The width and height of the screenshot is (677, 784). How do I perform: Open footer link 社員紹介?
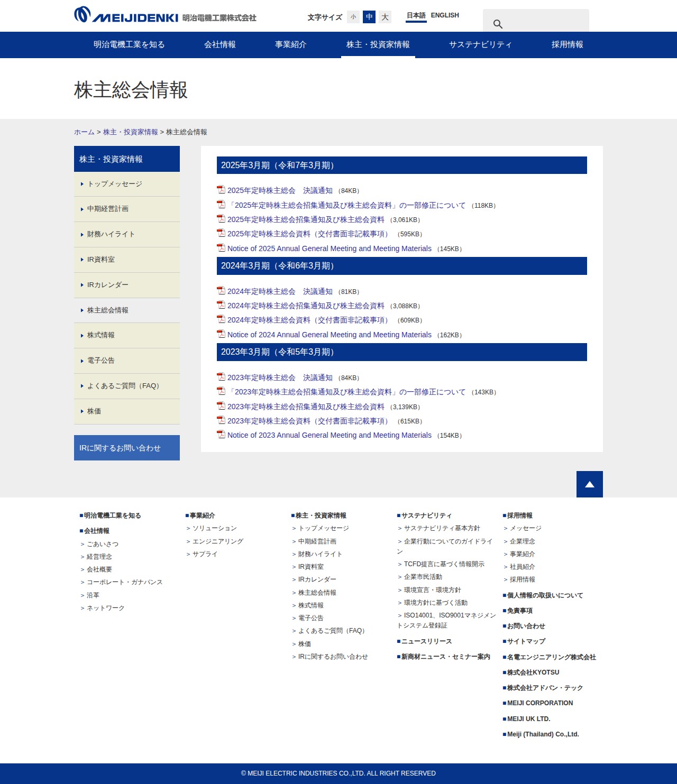point(523,567)
